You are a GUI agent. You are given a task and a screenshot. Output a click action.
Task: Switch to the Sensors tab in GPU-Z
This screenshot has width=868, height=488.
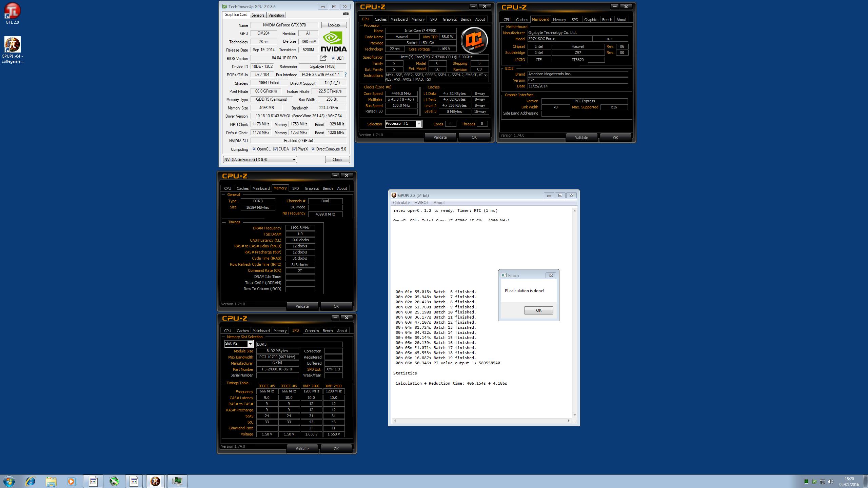pos(258,15)
